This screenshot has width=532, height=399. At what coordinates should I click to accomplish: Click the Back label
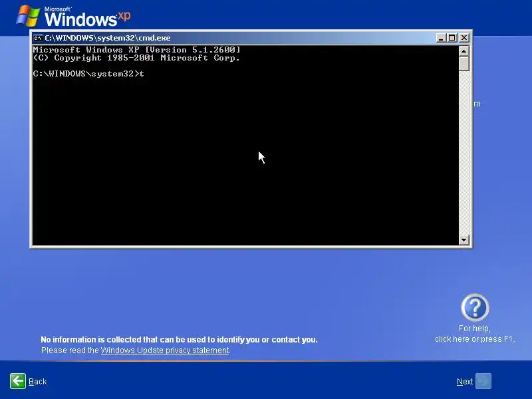click(x=38, y=382)
